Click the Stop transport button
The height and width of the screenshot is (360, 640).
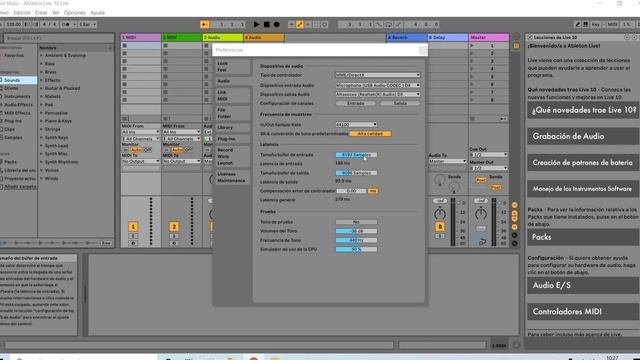(x=267, y=24)
